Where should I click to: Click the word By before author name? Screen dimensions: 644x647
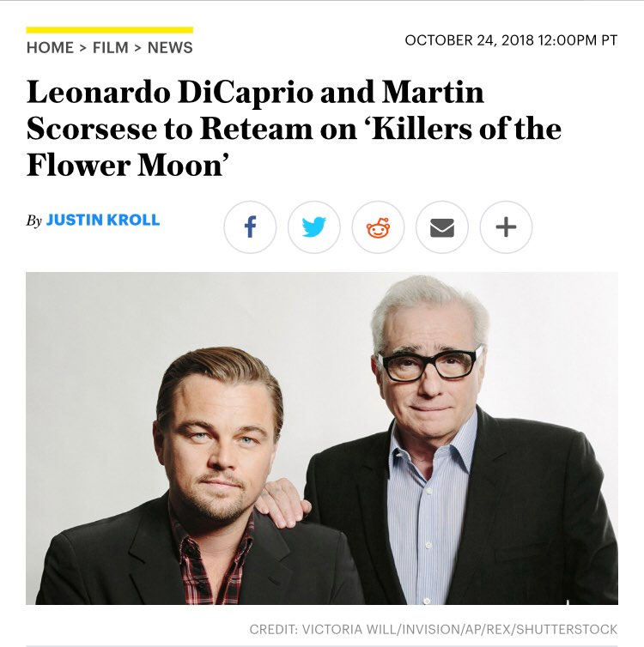tap(33, 221)
